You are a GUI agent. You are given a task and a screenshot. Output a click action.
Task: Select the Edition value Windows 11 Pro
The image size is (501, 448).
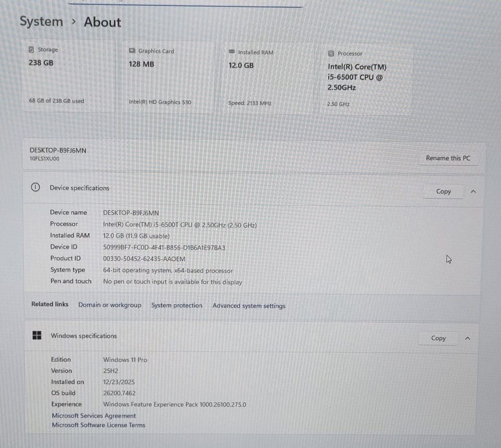tap(125, 360)
